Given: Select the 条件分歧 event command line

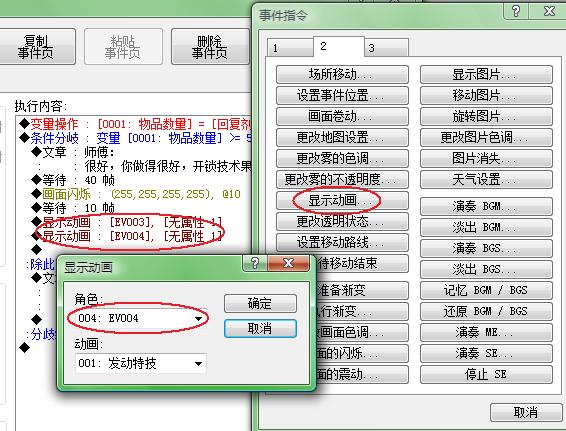Looking at the screenshot, I should [x=135, y=138].
